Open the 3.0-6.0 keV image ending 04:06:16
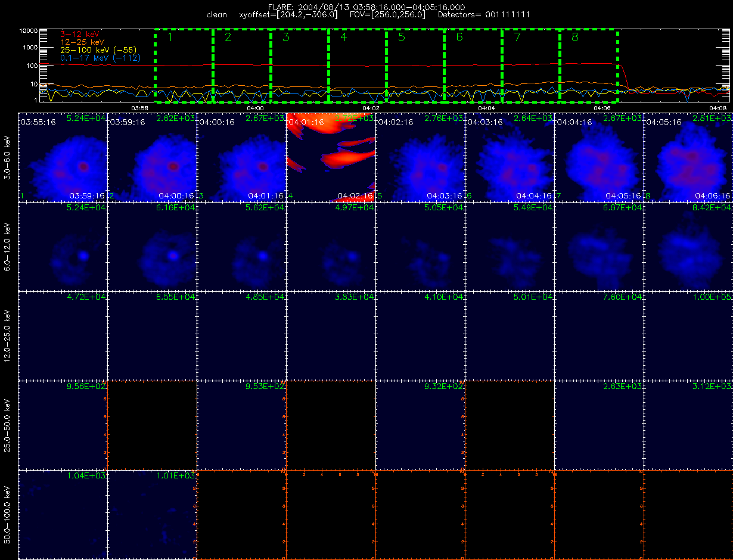This screenshot has height=560, width=733. tap(688, 157)
